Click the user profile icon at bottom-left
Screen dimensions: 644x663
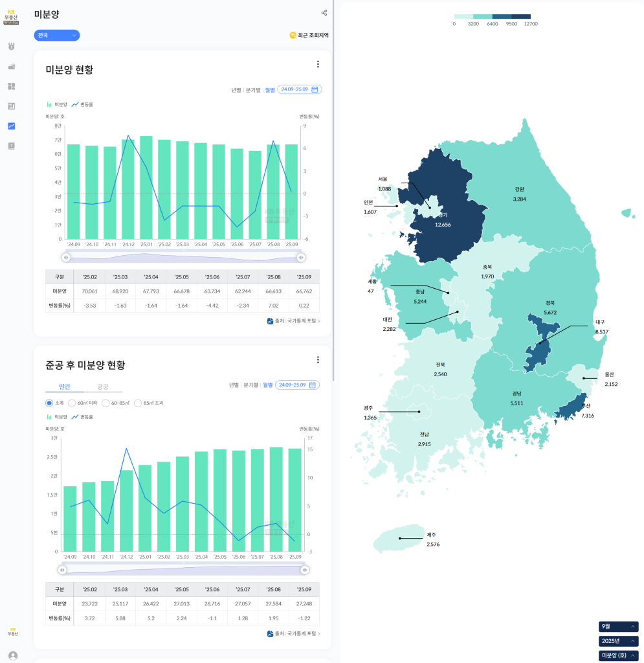point(13,655)
